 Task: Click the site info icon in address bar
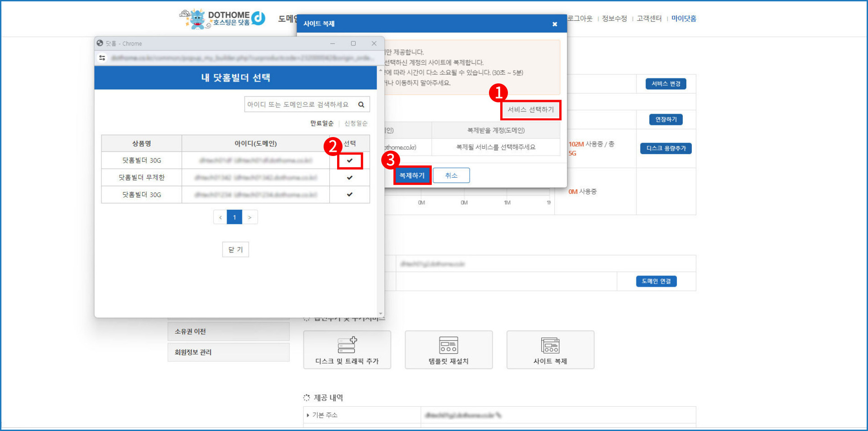102,58
